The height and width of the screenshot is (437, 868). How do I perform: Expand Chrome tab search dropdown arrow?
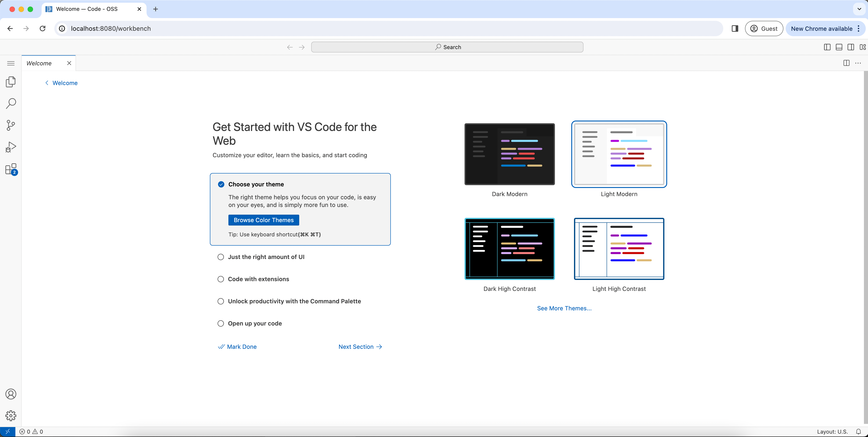point(859,9)
